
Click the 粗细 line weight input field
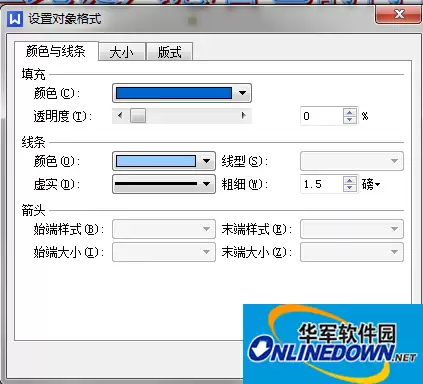pyautogui.click(x=322, y=184)
